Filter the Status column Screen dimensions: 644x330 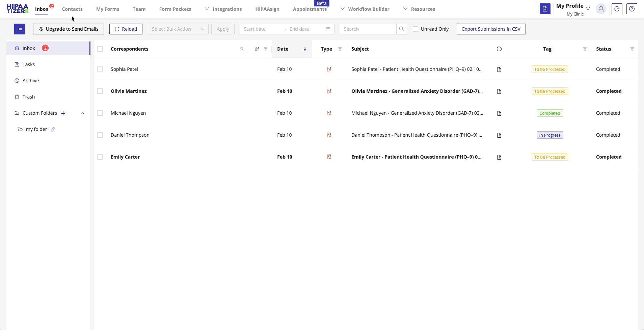632,49
